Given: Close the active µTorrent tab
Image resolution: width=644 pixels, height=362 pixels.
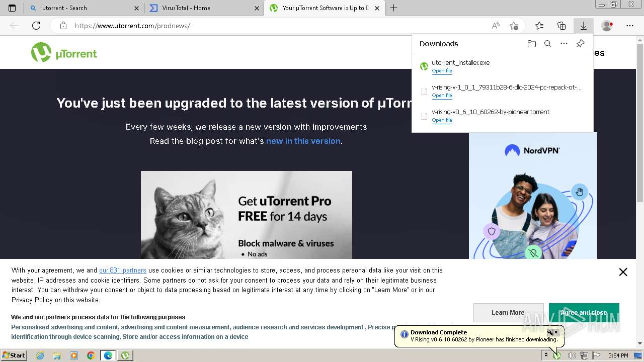Looking at the screenshot, I should [x=377, y=8].
